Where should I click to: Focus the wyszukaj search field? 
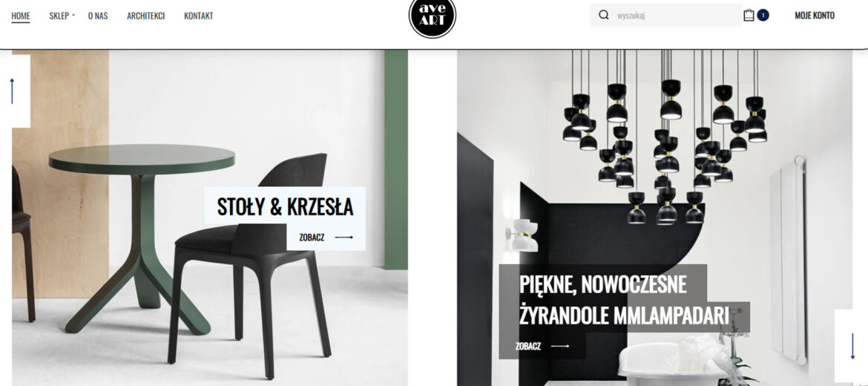[x=677, y=16]
